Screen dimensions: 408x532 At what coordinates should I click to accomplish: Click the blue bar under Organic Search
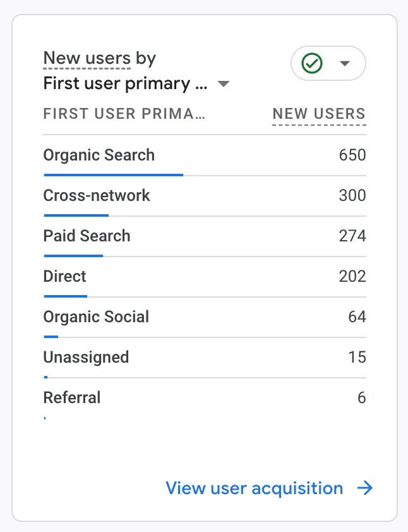112,175
